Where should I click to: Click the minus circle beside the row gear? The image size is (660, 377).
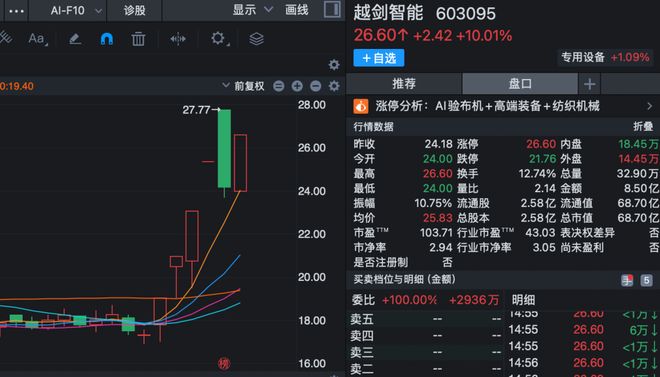coord(316,86)
